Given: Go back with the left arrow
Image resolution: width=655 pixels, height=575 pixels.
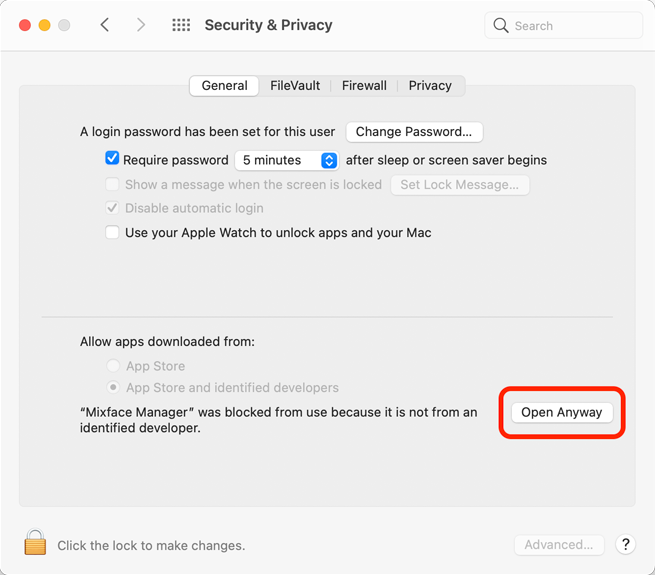Looking at the screenshot, I should [x=105, y=25].
